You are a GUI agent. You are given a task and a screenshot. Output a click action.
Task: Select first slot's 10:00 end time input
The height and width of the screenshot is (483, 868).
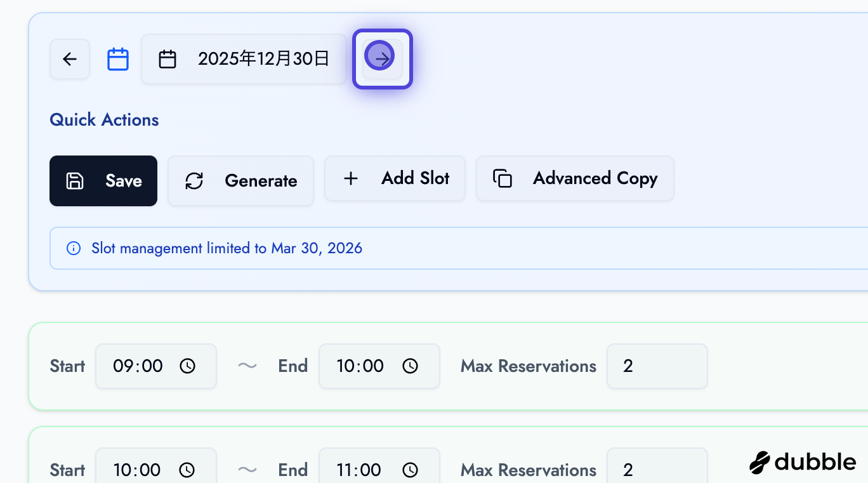pos(360,366)
